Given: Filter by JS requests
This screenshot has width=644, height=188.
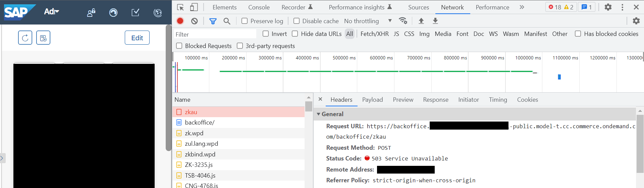Looking at the screenshot, I should 396,34.
